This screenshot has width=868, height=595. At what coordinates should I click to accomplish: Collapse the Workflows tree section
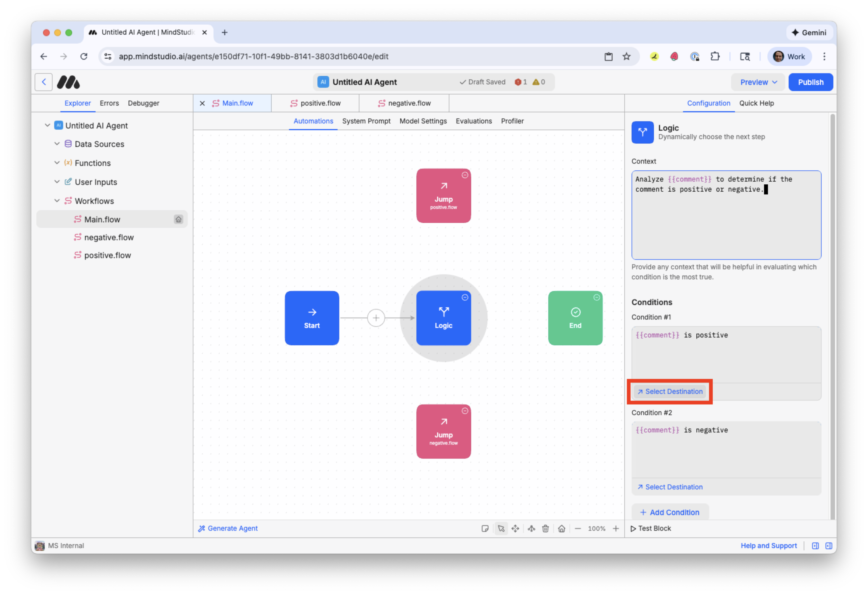click(57, 201)
